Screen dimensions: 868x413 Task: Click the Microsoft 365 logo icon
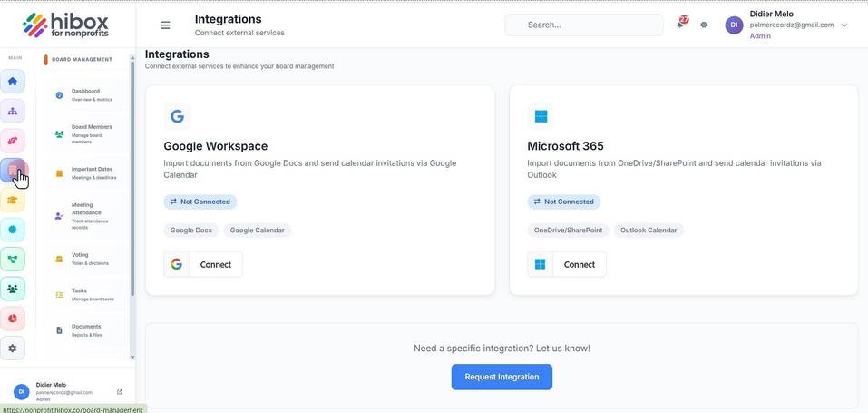[x=541, y=116]
